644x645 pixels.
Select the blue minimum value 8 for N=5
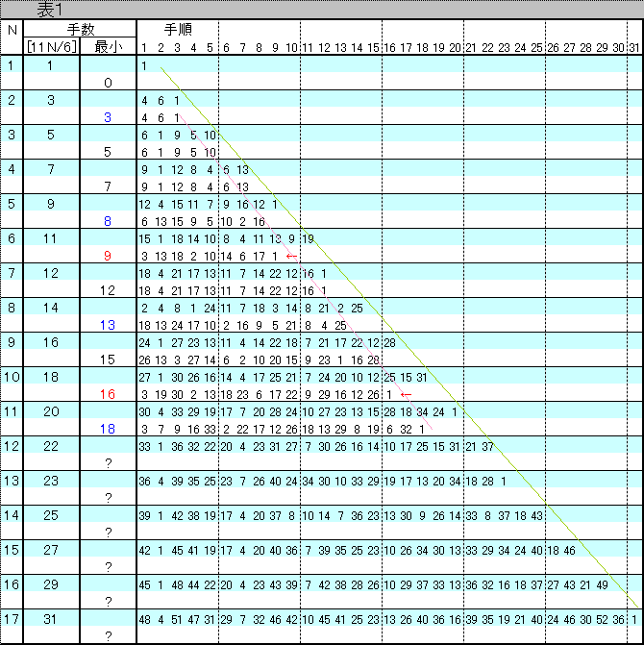pos(108,221)
